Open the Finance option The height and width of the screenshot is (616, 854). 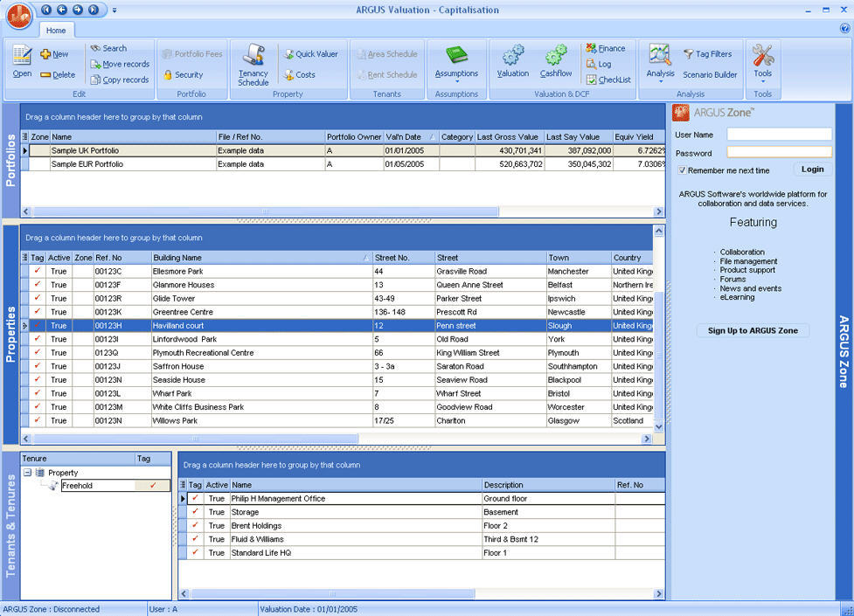(x=606, y=48)
